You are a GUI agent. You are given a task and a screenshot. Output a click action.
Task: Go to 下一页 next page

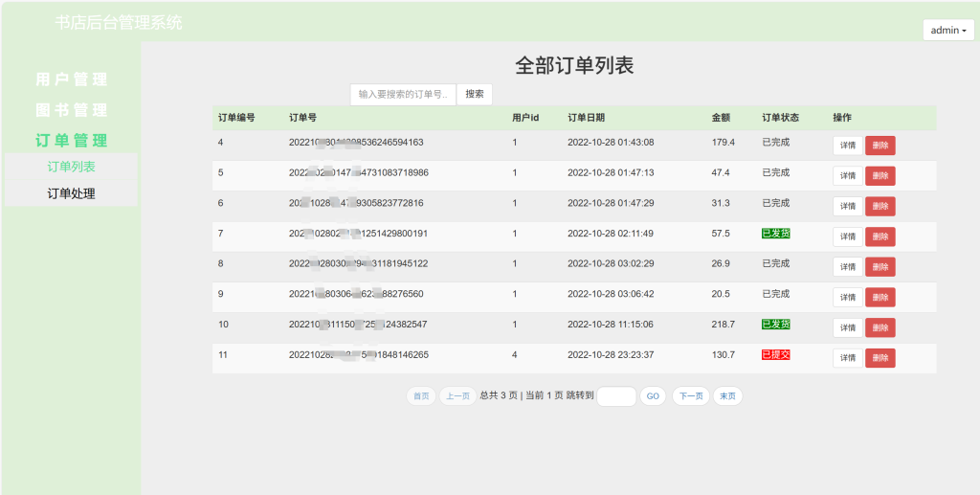[691, 396]
